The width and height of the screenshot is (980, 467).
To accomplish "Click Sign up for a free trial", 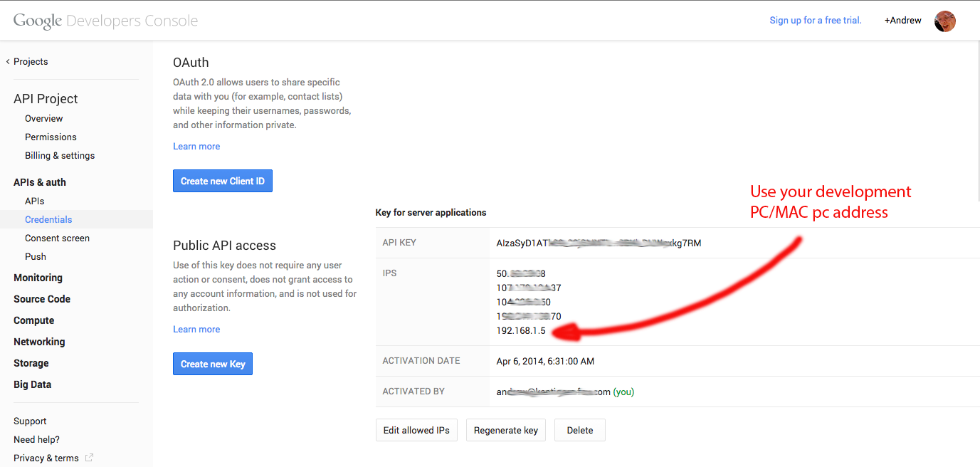I will [816, 21].
